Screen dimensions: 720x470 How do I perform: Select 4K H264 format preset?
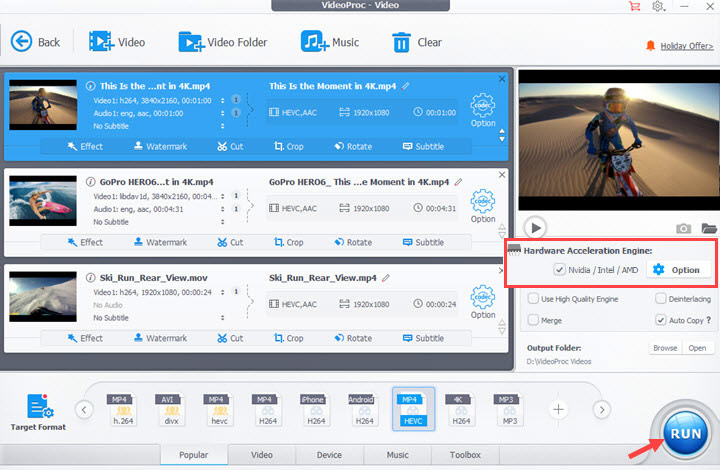[461, 410]
